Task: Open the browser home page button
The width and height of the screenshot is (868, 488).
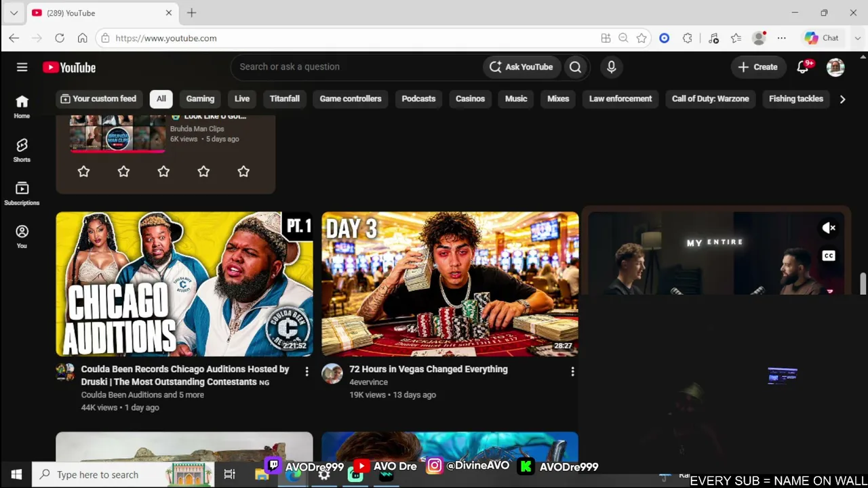Action: 82,38
